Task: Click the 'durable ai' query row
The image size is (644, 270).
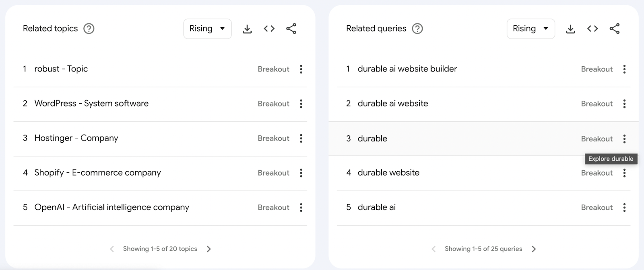Action: click(x=376, y=207)
